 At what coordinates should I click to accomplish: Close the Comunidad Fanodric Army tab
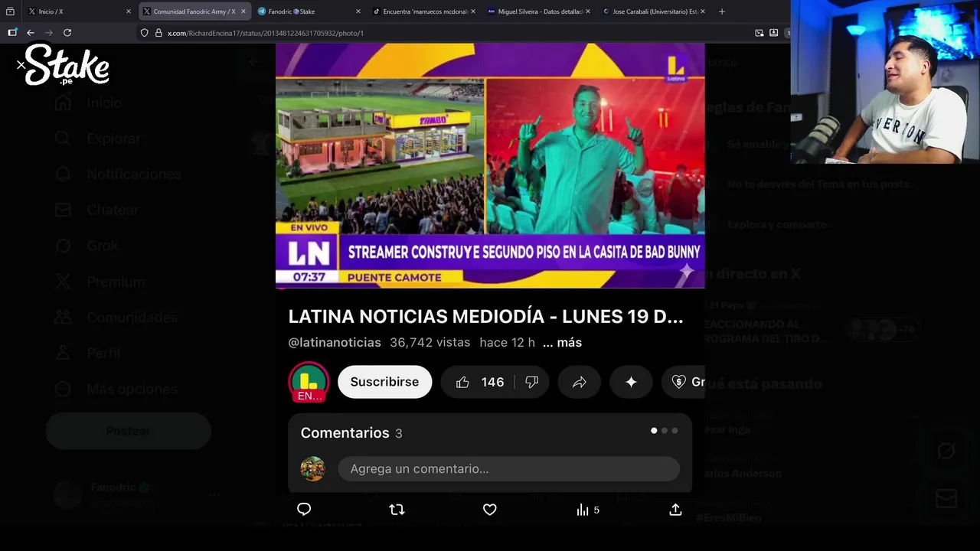243,11
